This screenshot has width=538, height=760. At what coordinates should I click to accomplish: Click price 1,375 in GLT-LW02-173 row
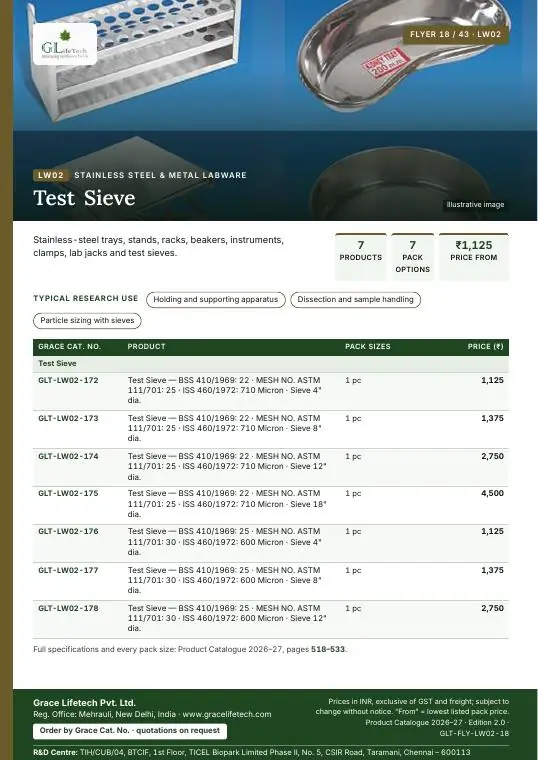pos(492,418)
